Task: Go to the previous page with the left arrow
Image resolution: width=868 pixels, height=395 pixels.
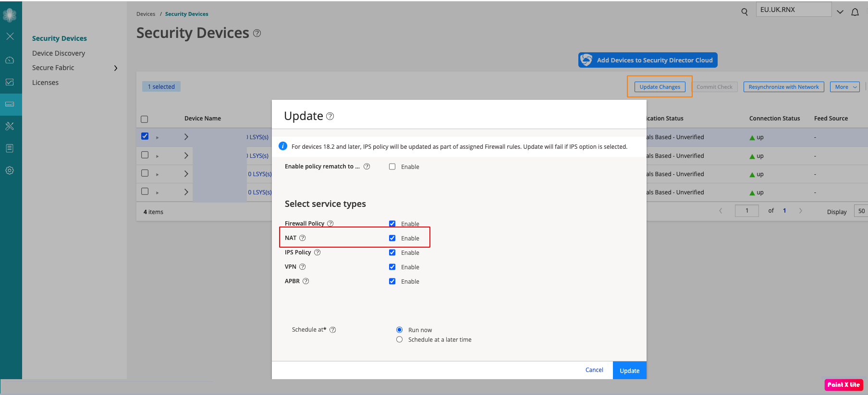Action: tap(721, 211)
